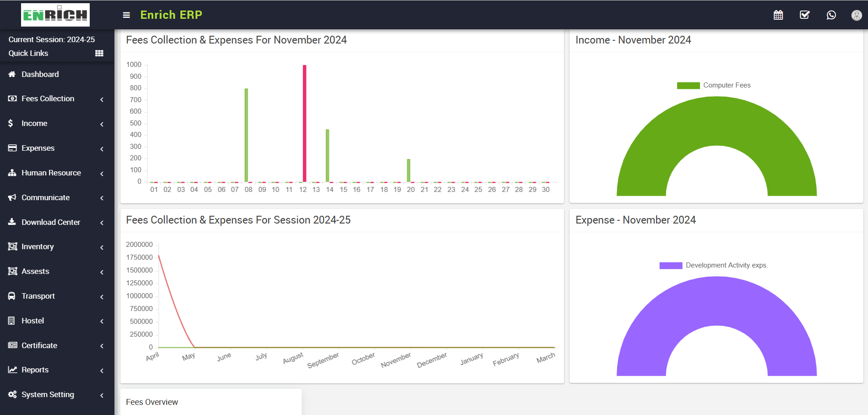The height and width of the screenshot is (415, 868).
Task: Expand the Fees Collection menu
Action: click(48, 99)
